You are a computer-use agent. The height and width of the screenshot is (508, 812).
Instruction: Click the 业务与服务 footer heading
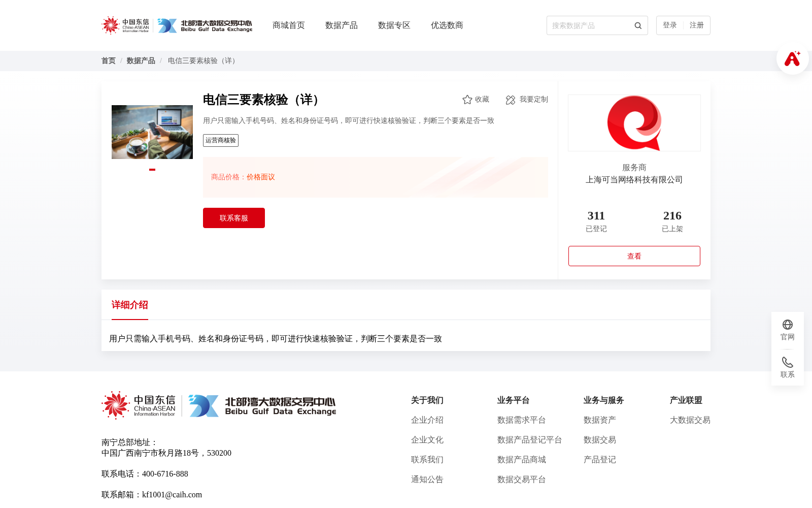point(604,400)
